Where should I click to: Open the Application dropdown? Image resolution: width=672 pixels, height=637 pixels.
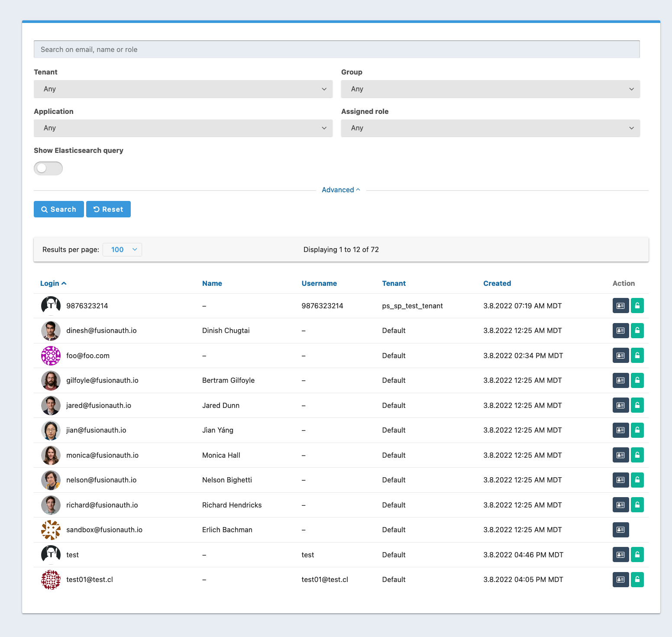[x=183, y=128]
